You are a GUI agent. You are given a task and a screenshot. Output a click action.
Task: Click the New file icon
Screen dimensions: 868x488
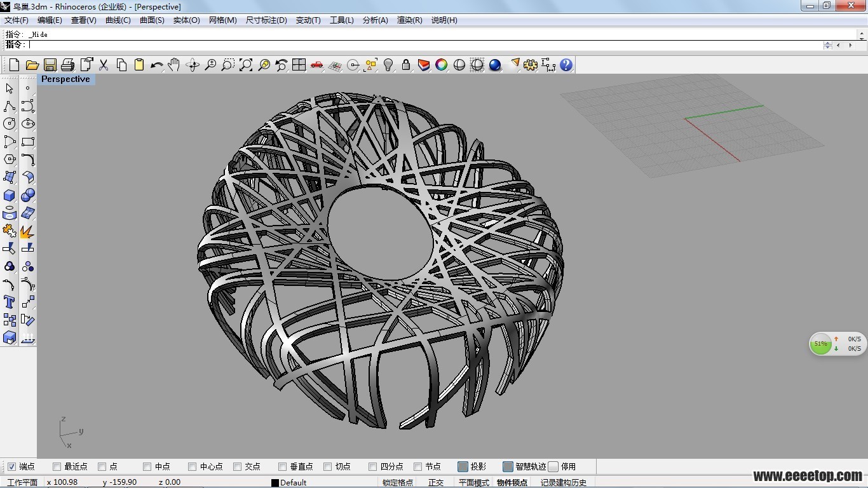tap(14, 65)
